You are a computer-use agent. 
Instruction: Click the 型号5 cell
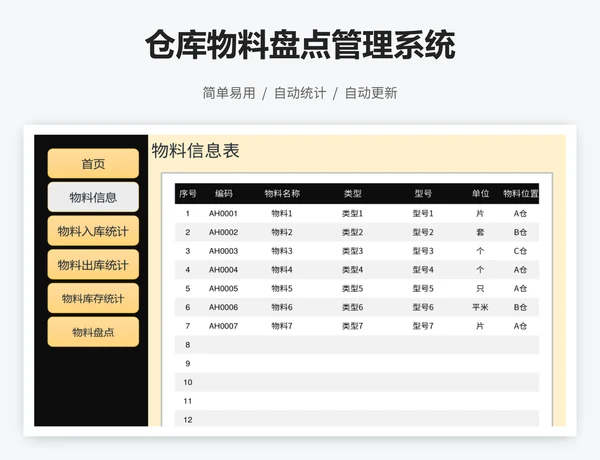(423, 289)
